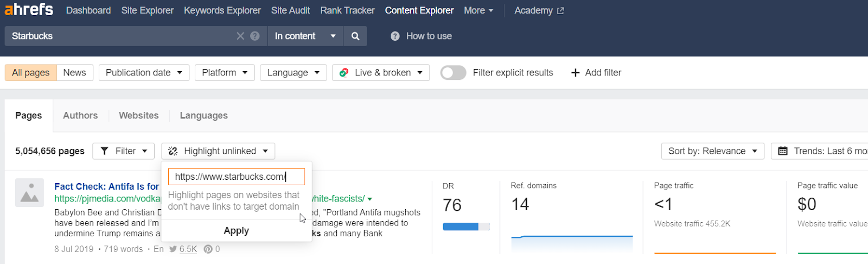Open the Language filter dropdown
This screenshot has width=868, height=264.
pos(293,72)
